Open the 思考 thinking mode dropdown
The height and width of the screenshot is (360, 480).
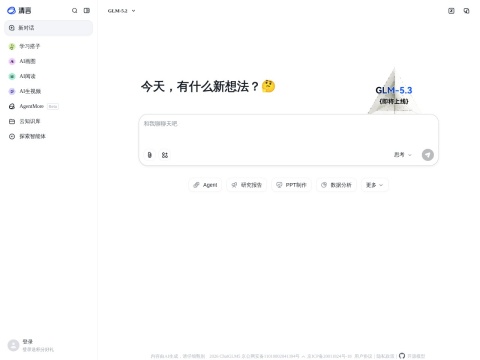click(x=403, y=155)
